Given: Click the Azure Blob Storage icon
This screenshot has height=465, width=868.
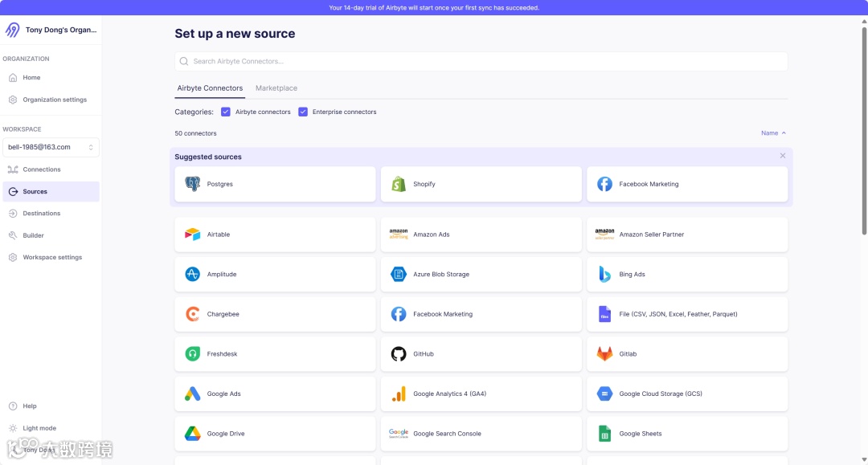Looking at the screenshot, I should coord(399,274).
